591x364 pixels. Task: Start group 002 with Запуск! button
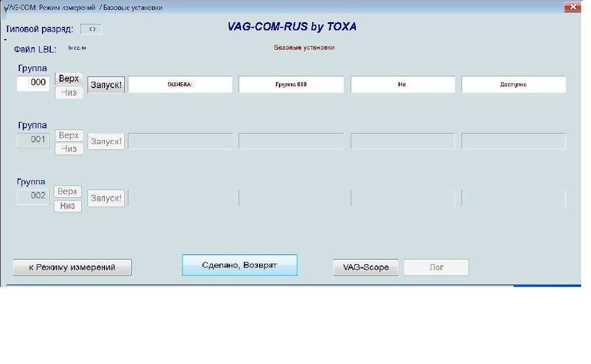pos(106,198)
